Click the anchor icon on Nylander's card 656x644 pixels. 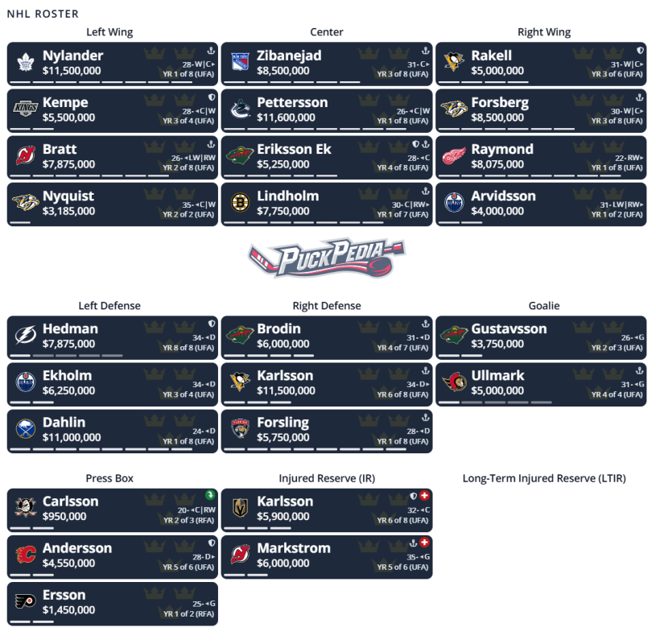(x=211, y=51)
